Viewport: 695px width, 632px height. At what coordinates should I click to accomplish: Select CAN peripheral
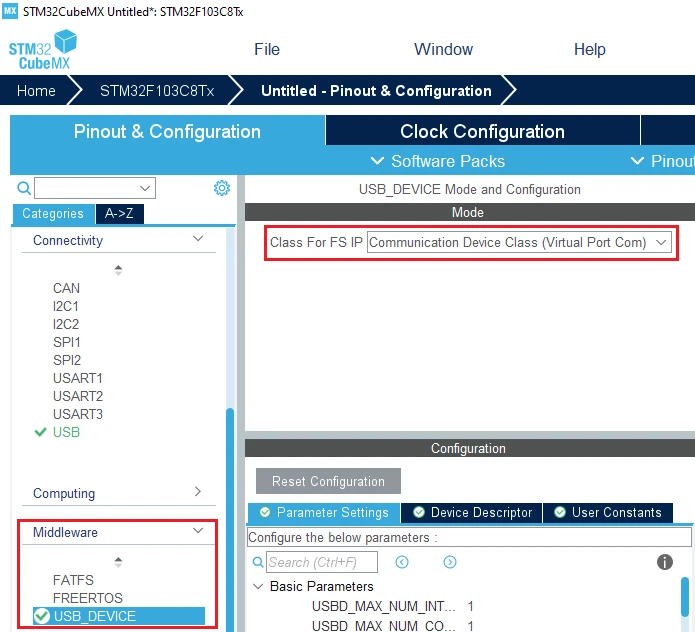pyautogui.click(x=66, y=288)
